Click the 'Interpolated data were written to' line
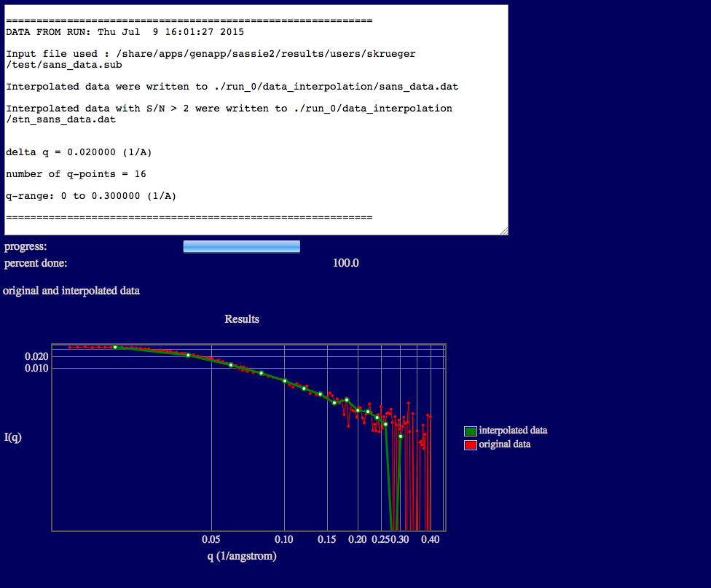711x588 pixels. click(232, 87)
